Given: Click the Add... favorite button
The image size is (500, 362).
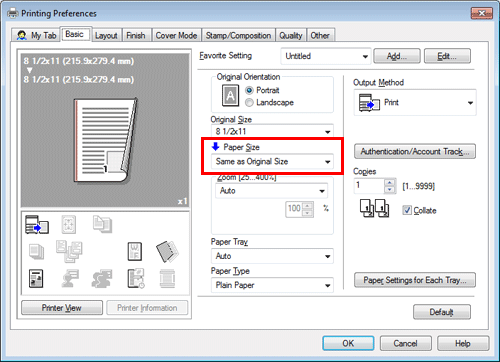Looking at the screenshot, I should click(x=397, y=56).
